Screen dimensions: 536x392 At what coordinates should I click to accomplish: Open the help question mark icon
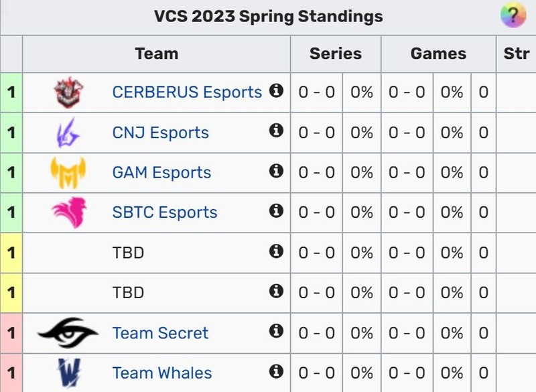(513, 15)
